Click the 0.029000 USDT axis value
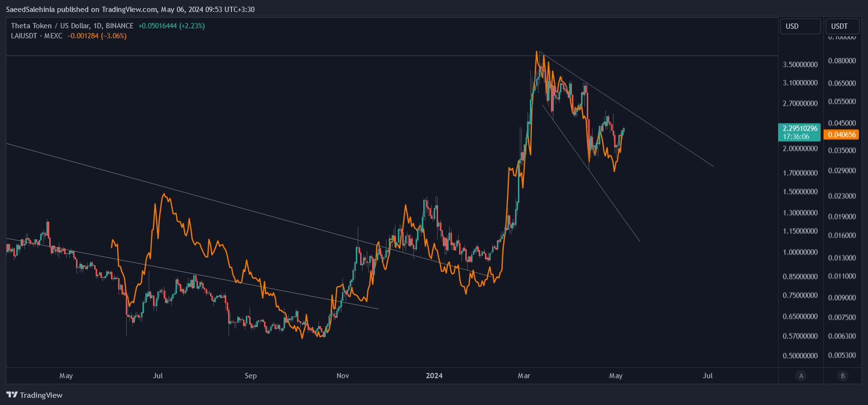868x405 pixels. point(842,170)
